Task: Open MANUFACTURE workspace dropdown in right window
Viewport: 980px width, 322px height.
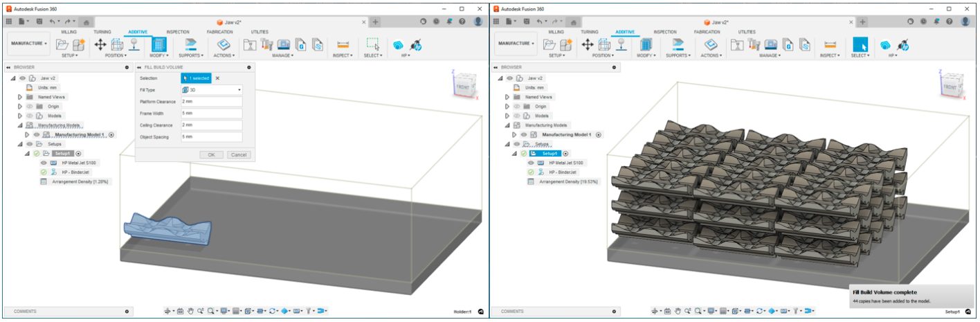Action: pos(516,43)
